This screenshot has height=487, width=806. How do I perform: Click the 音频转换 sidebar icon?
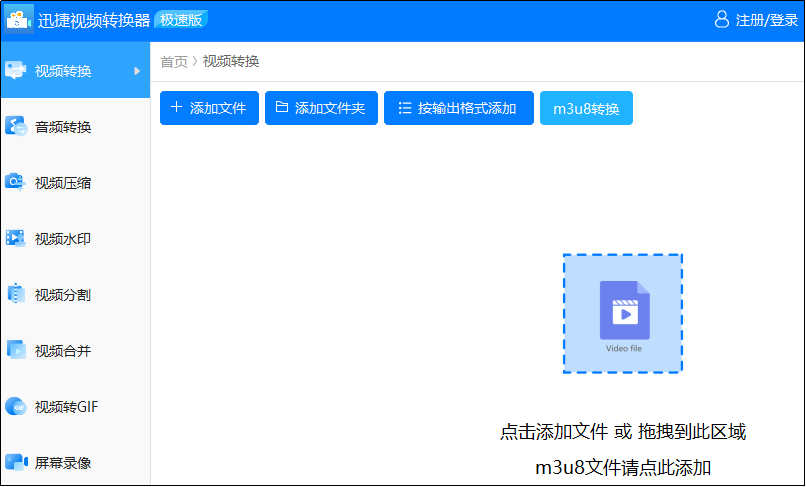(15, 126)
